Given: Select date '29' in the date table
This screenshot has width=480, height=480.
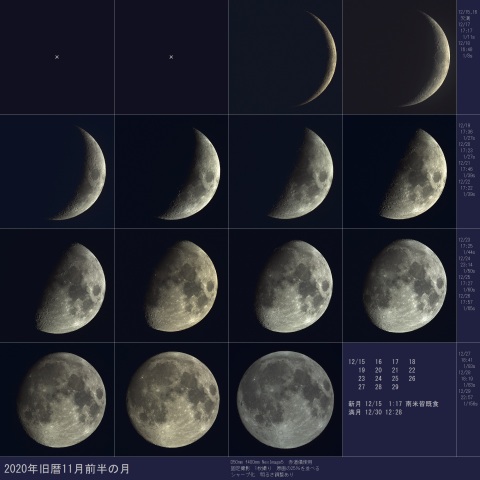Looking at the screenshot, I should tap(395, 387).
